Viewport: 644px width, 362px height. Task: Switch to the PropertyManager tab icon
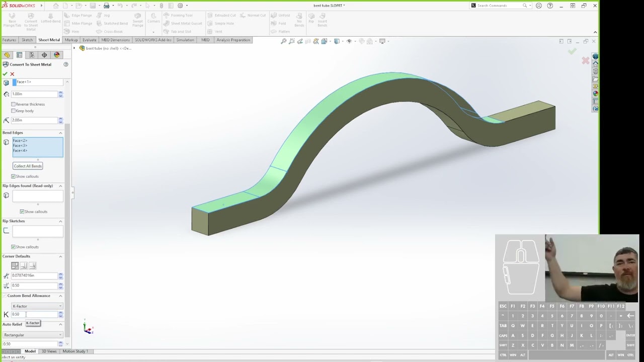[x=19, y=55]
